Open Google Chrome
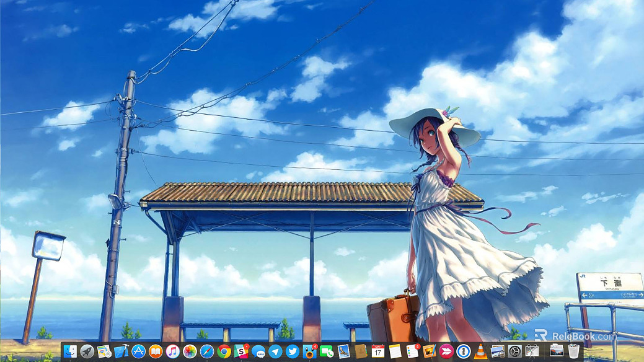 click(224, 351)
